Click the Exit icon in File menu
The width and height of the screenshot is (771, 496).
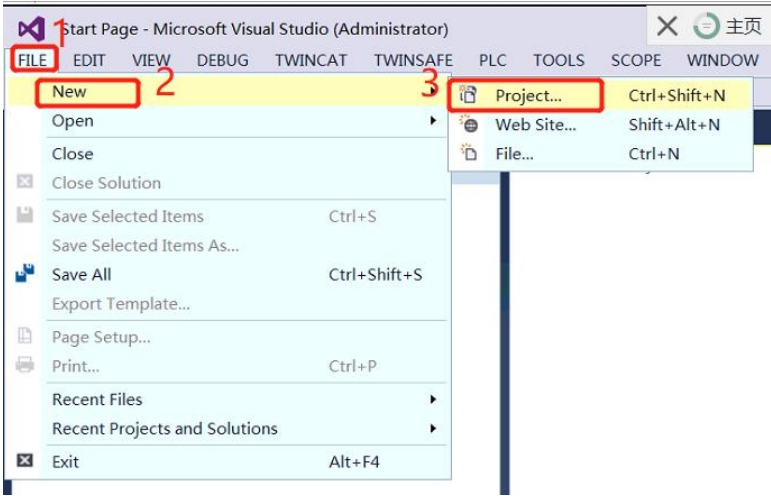pos(26,461)
